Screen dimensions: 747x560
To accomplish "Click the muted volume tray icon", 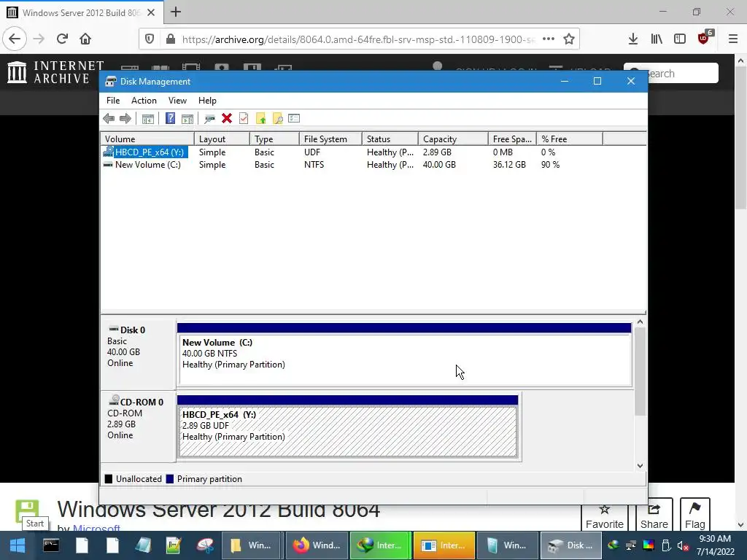I will (x=683, y=545).
